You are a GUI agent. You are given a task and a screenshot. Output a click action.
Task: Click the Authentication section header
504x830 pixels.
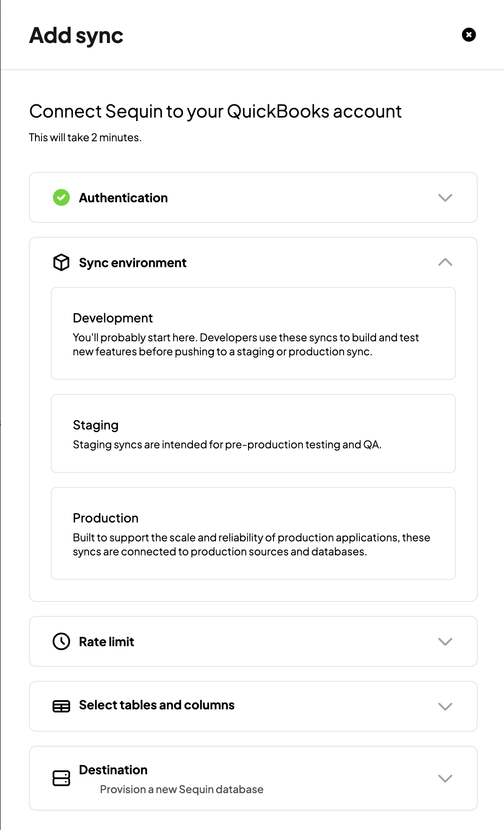pos(123,198)
